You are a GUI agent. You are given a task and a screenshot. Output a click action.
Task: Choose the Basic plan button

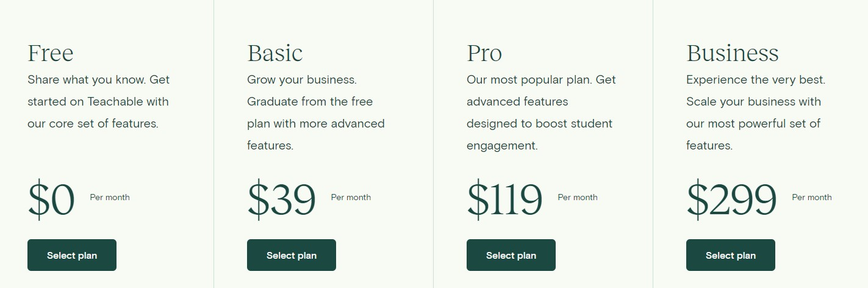292,255
